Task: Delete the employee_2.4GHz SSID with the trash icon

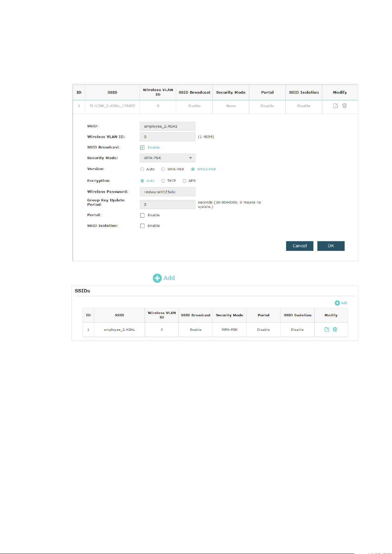Action: (335, 329)
